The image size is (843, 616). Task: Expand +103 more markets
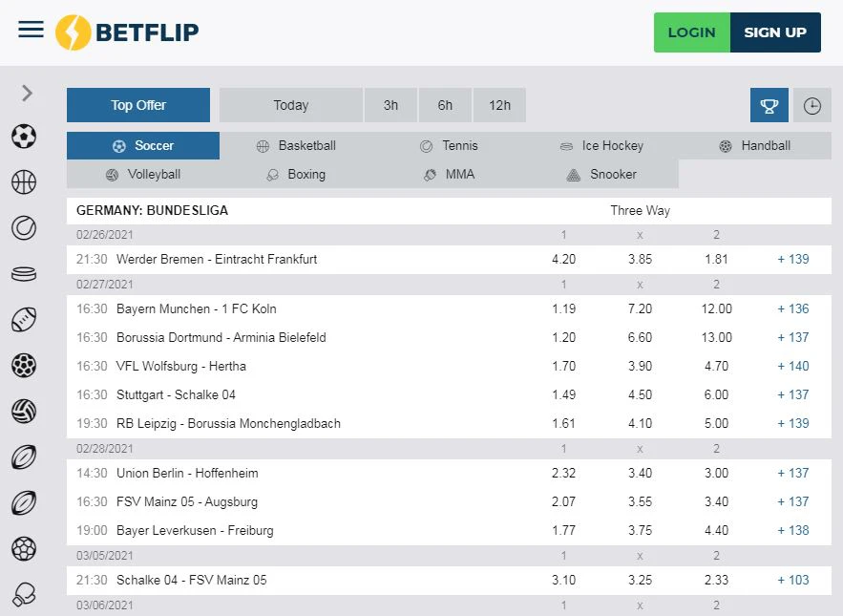pos(793,580)
